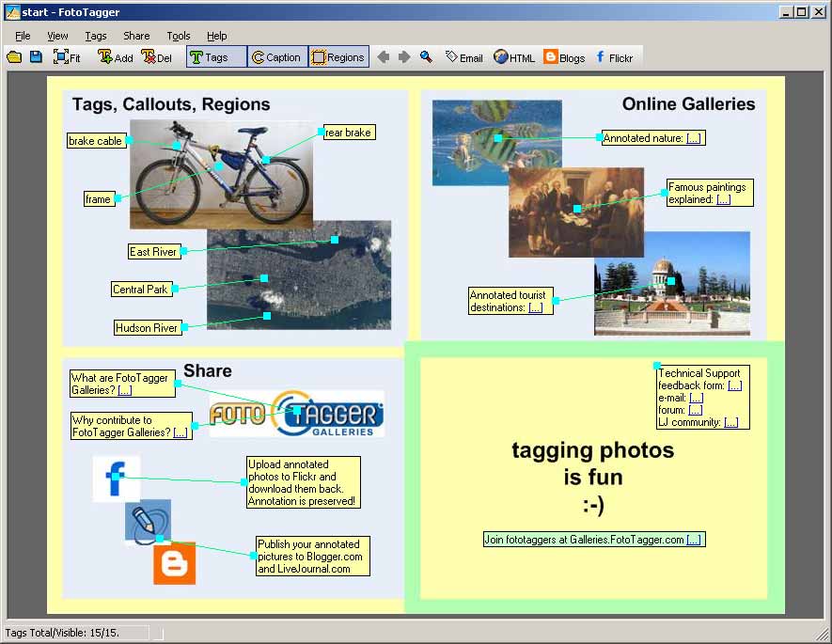Select the frame tag label
Image resolution: width=832 pixels, height=644 pixels.
[100, 199]
